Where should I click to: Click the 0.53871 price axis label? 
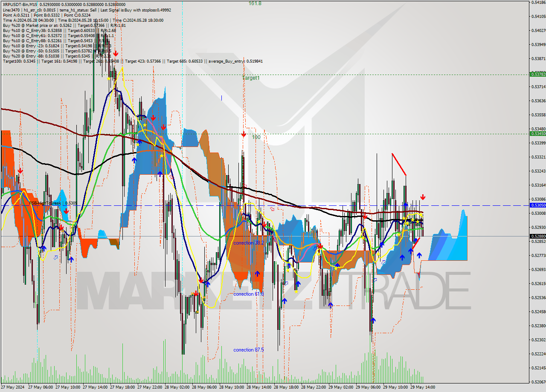point(539,58)
